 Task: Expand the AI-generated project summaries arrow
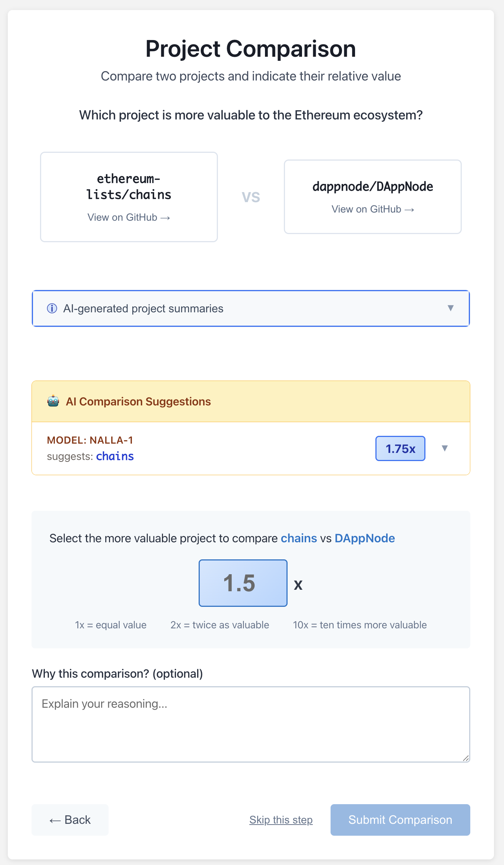coord(451,308)
